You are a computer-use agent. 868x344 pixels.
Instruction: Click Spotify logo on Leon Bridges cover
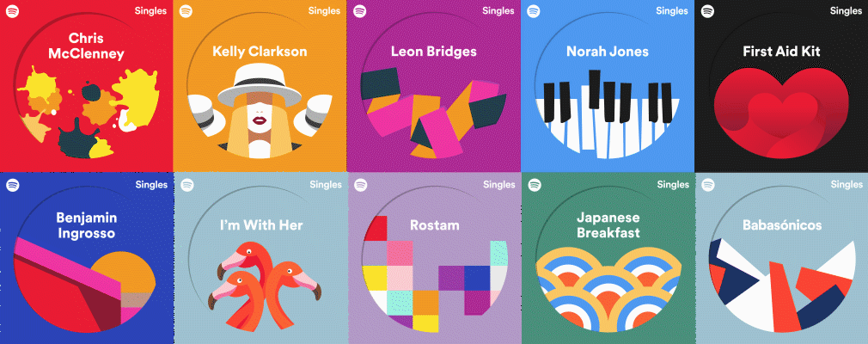coord(360,11)
